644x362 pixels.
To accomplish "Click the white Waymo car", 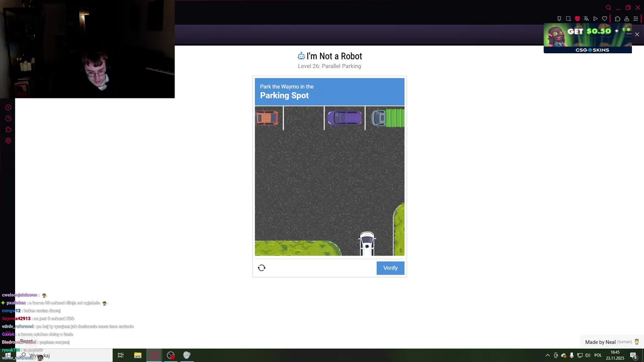I will (367, 244).
